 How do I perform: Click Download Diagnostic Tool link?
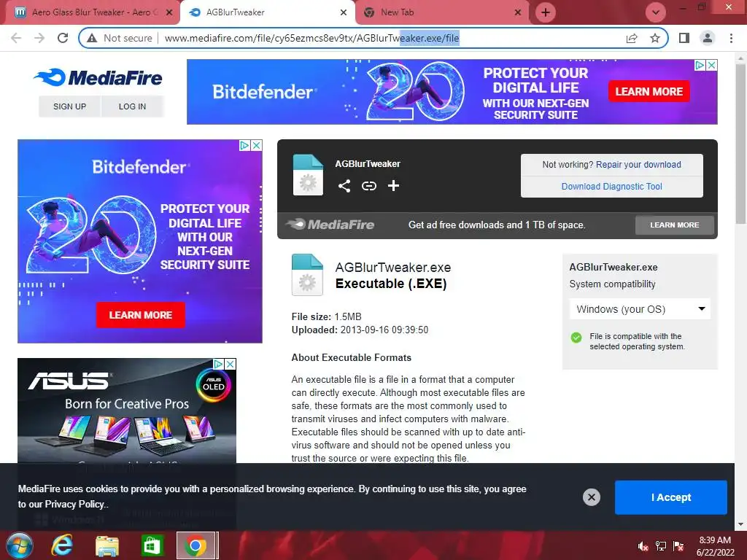[x=612, y=186]
